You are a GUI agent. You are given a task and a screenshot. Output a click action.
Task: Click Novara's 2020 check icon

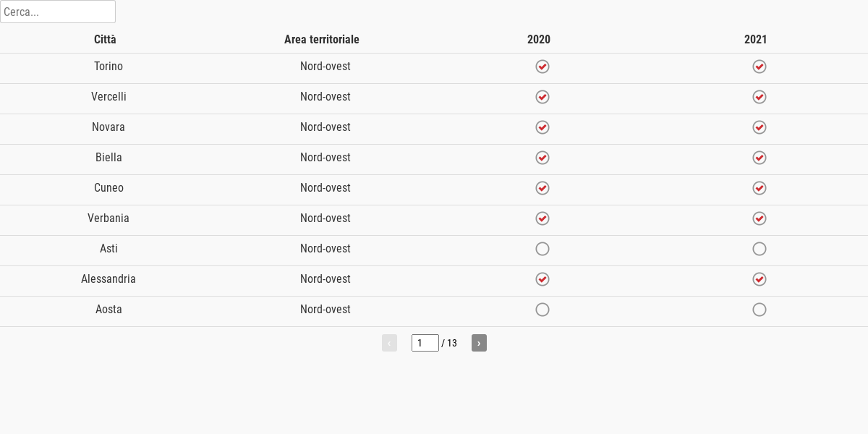[542, 127]
